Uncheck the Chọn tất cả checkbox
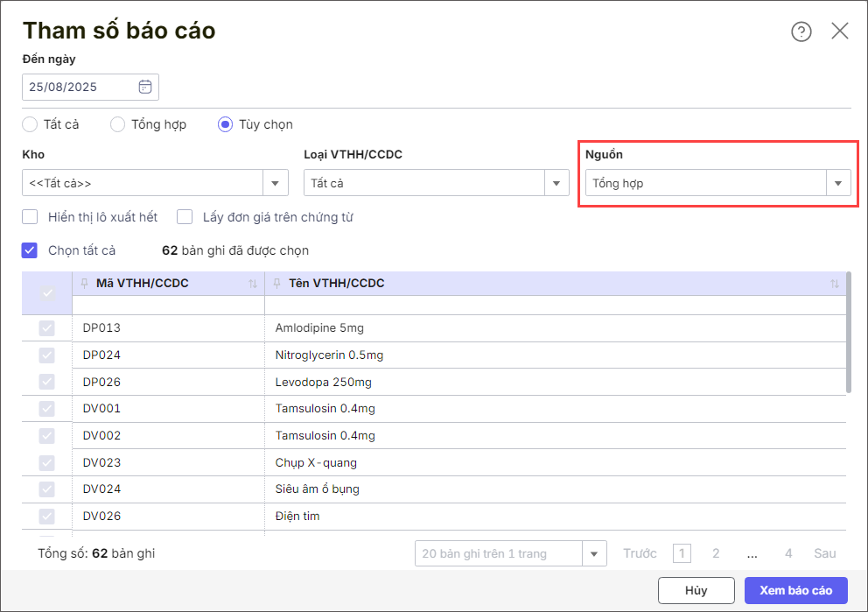Screen dimensions: 868x612 [31, 250]
